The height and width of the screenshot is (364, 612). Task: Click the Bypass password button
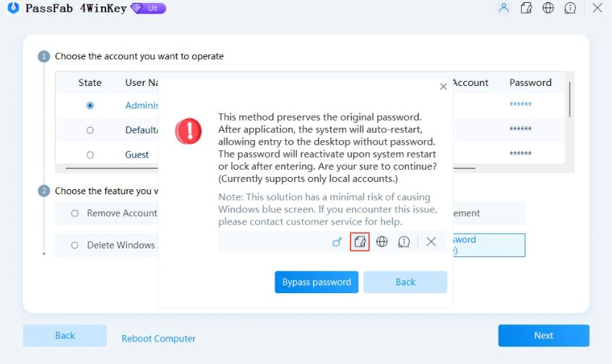coord(316,282)
